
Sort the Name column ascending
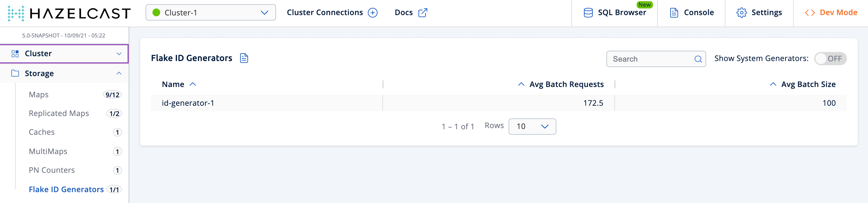(193, 84)
